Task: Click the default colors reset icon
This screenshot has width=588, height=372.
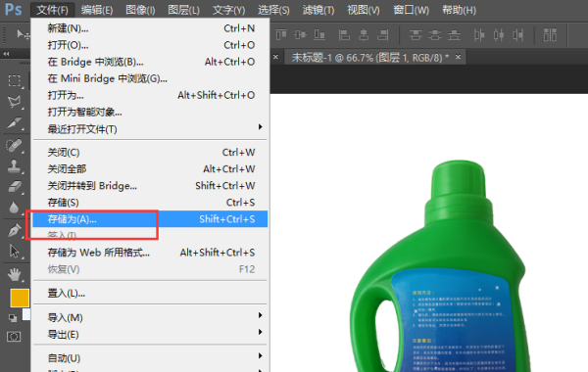Action: coord(13,318)
